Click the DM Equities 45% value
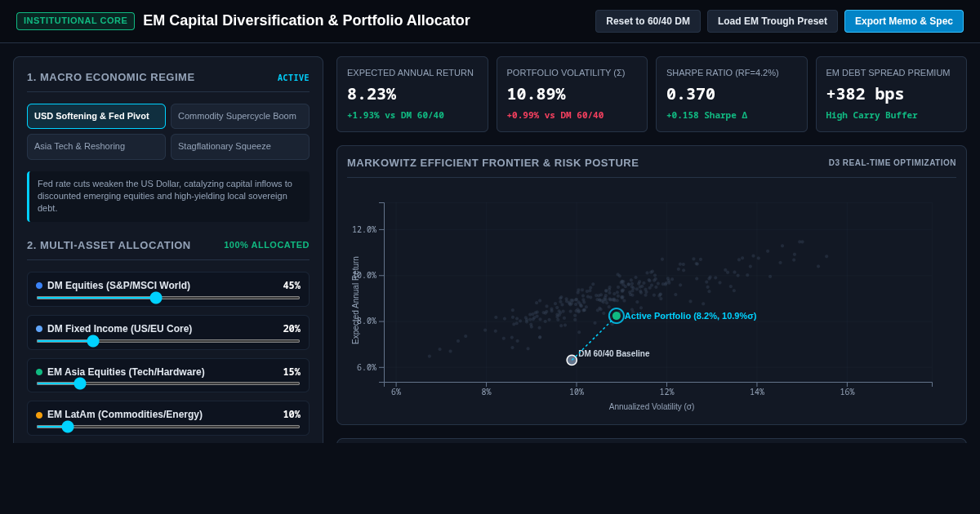Image resolution: width=980 pixels, height=514 pixels. tap(292, 286)
